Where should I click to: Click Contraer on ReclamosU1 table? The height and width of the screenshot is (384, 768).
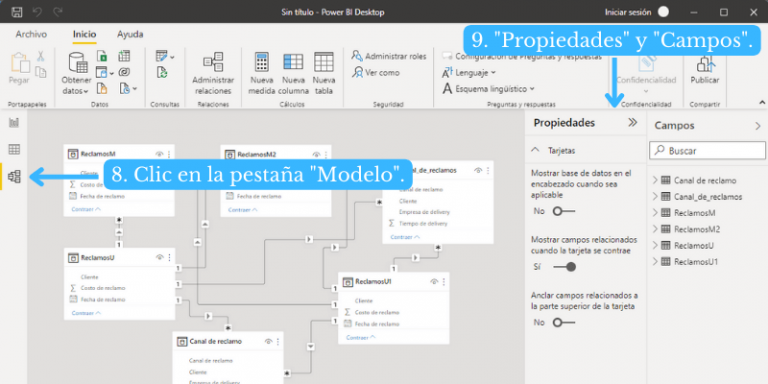(360, 337)
